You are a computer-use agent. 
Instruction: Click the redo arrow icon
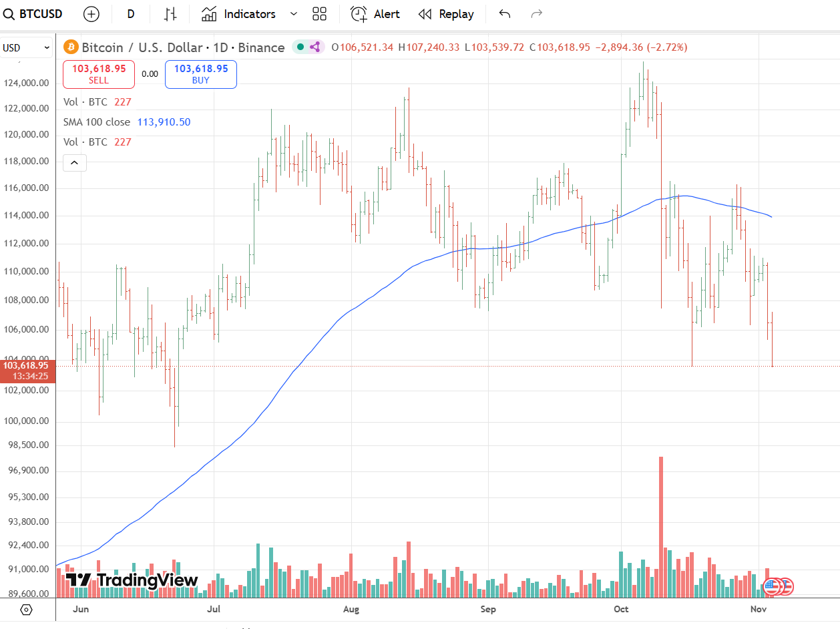536,14
